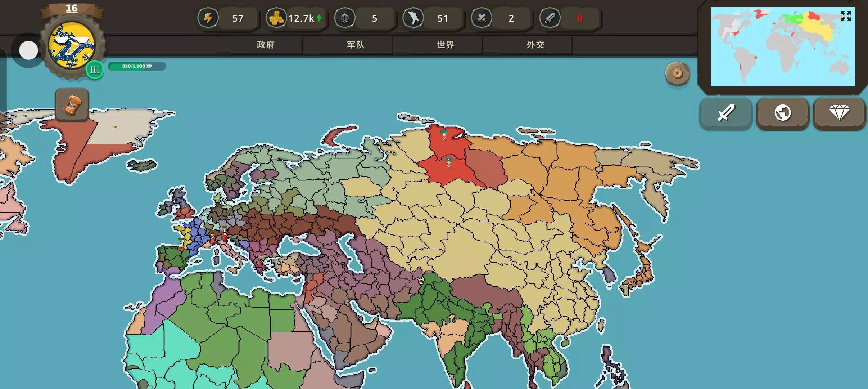Click the gold coins treasury icon

(276, 18)
